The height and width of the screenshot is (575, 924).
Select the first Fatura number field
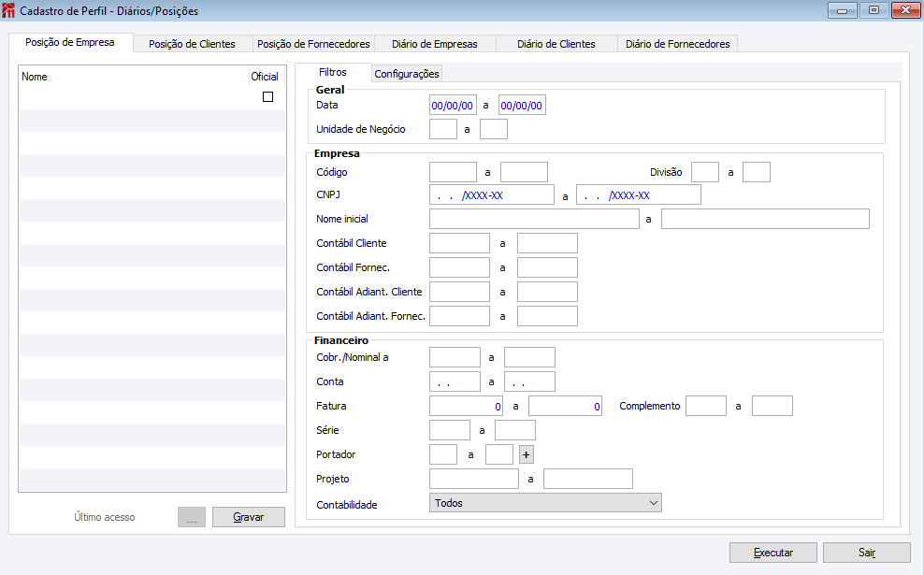coord(466,406)
